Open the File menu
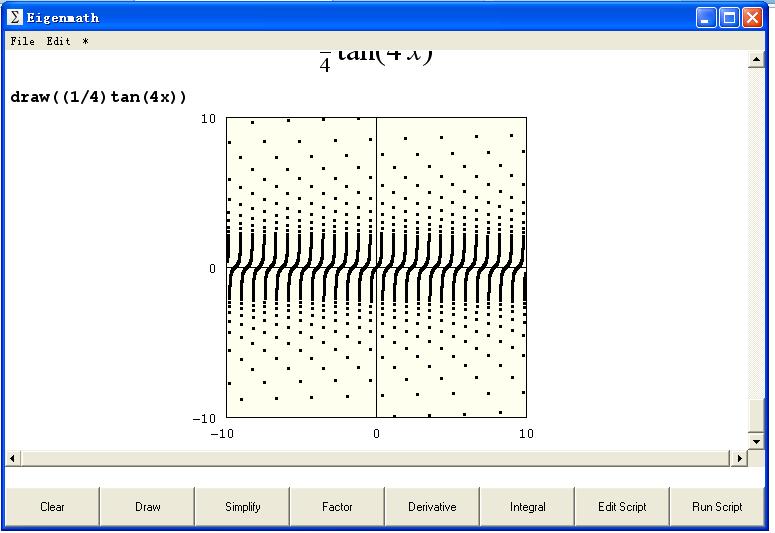775x533 pixels. point(22,42)
